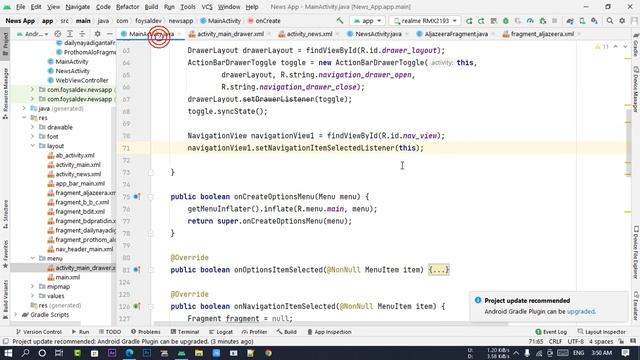Click the Debug app bug icon

click(x=506, y=21)
